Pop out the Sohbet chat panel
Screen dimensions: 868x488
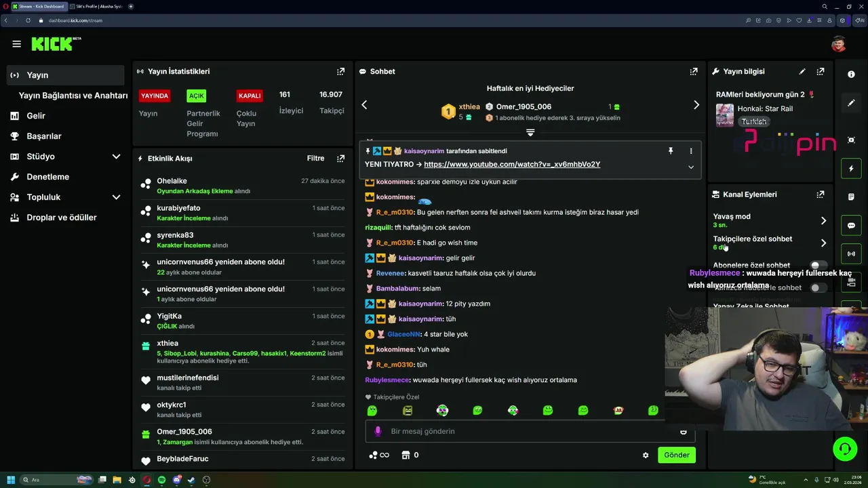[x=694, y=71]
